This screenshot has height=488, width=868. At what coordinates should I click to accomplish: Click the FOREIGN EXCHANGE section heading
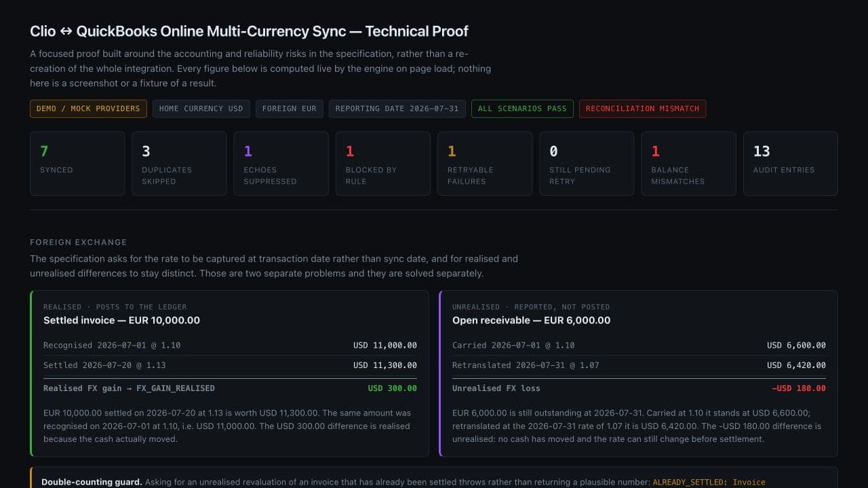pos(79,242)
